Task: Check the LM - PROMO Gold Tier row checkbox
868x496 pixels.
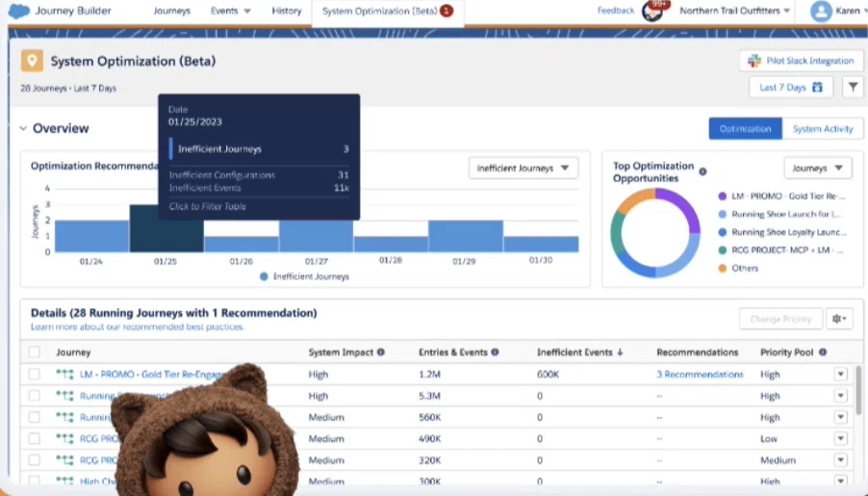Action: click(x=35, y=374)
